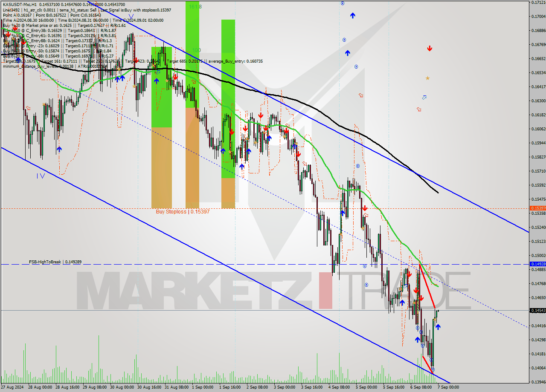Click the 0.15240 price axis label
The image size is (546, 392).
click(538, 228)
